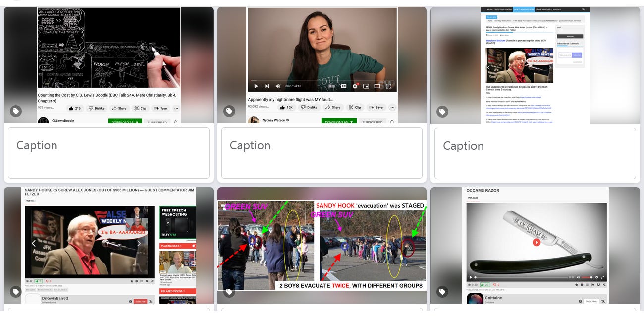Click the notification bell beside CSLewisDoodle's SUBSCRIBED
Screen dimensions: 644x316
(176, 121)
